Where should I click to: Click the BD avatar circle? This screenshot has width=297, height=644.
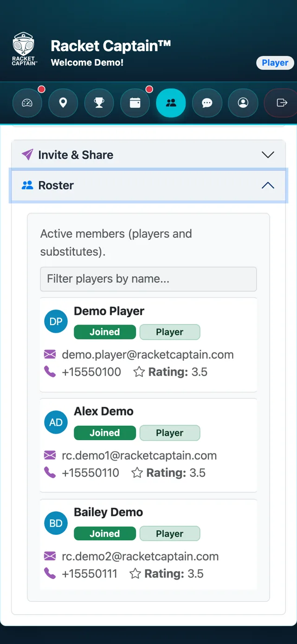pyautogui.click(x=56, y=523)
